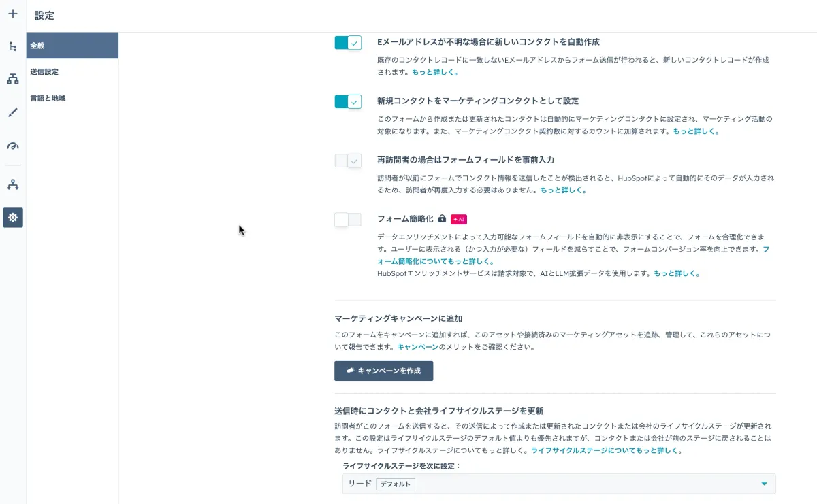Click the pink +AI badge next to フォーム簡略化
The height and width of the screenshot is (504, 817).
(x=458, y=219)
